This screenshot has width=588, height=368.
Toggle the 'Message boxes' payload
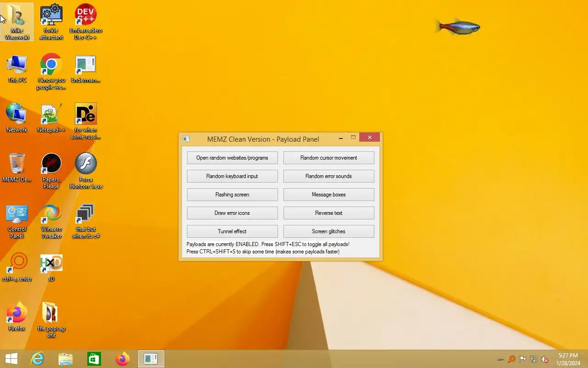click(328, 195)
